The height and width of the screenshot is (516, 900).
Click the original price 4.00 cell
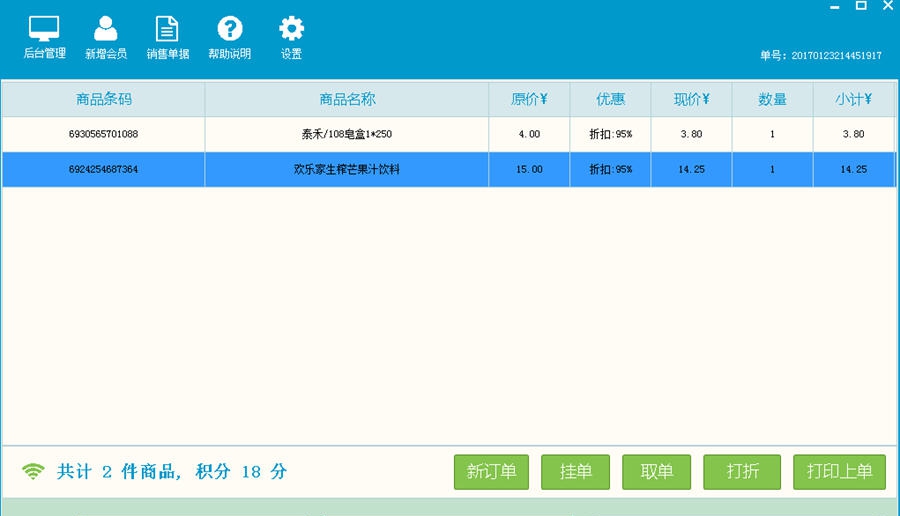coord(529,134)
